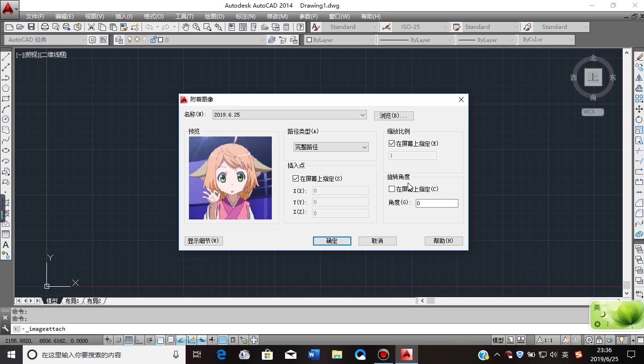Switch to the 布局2 layout tab

click(94, 301)
